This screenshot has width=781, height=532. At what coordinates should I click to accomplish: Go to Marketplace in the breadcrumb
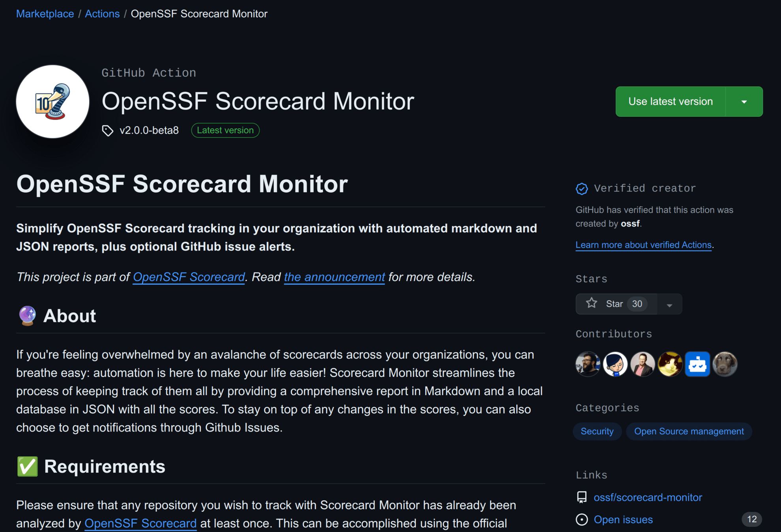(x=45, y=14)
